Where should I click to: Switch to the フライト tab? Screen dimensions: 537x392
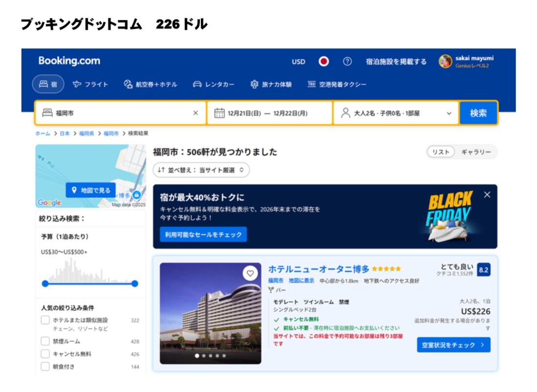click(90, 84)
